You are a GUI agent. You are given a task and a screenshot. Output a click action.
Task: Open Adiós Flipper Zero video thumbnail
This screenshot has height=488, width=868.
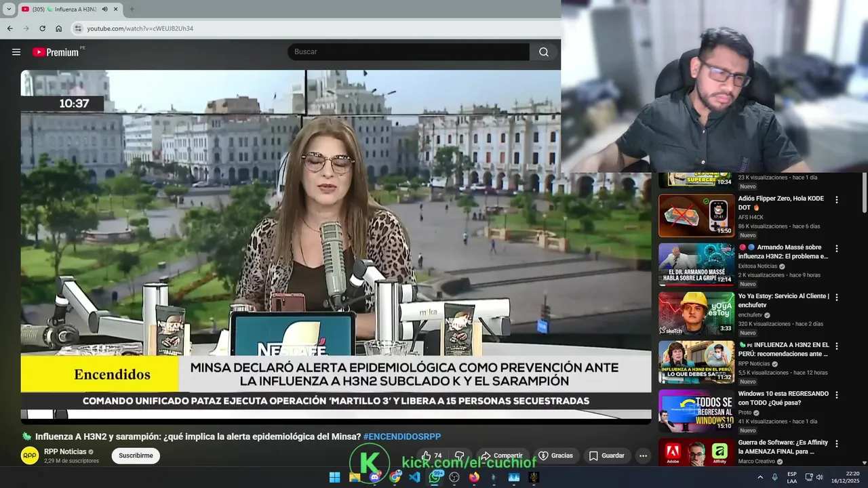coord(696,216)
